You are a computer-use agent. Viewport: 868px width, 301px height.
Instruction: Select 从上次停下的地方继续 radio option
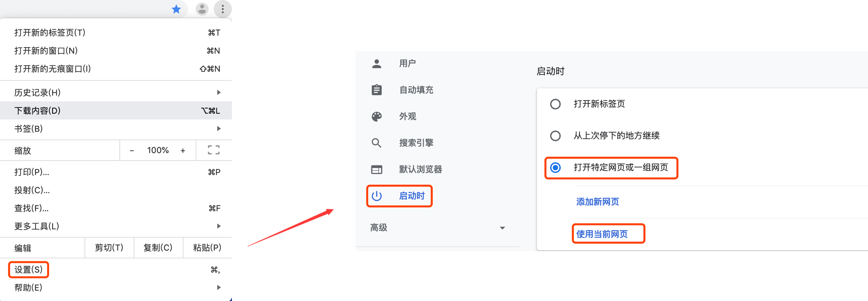(x=555, y=136)
